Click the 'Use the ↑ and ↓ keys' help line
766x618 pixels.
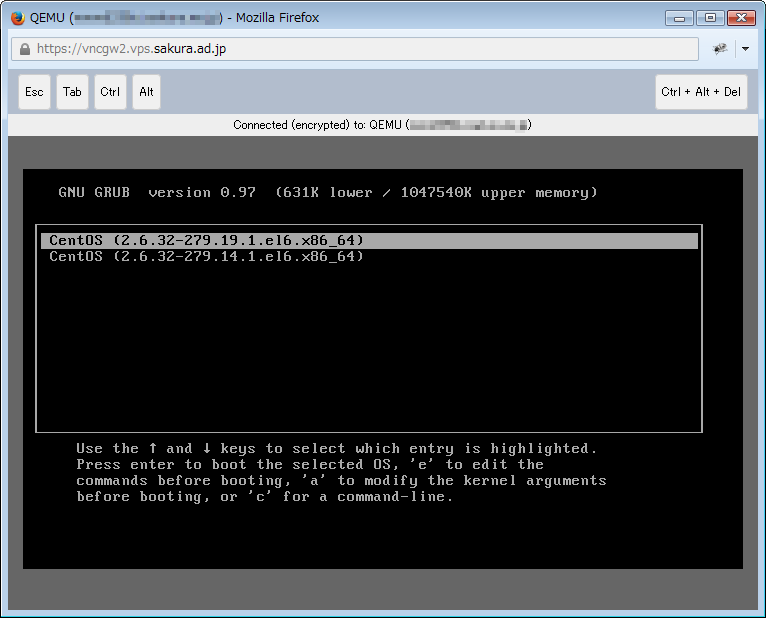click(337, 448)
